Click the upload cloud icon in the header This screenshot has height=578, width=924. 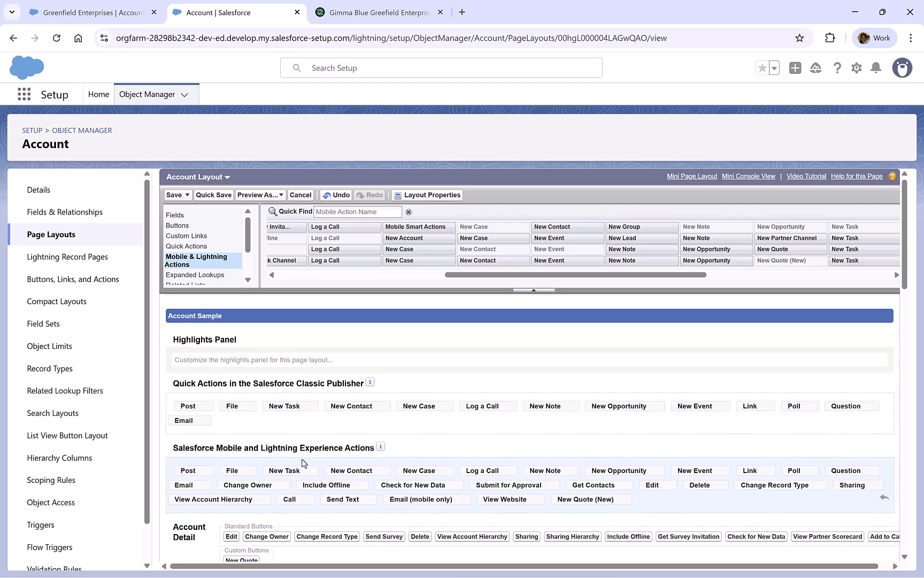(815, 67)
